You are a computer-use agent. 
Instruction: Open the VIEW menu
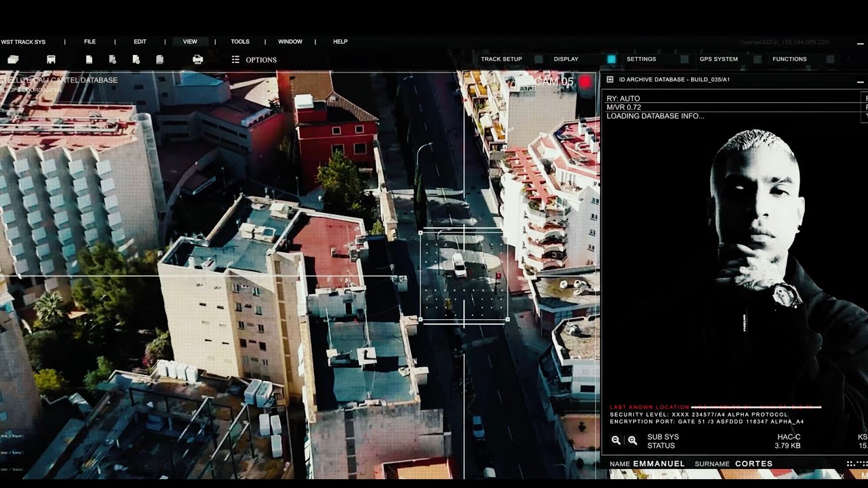click(x=190, y=42)
